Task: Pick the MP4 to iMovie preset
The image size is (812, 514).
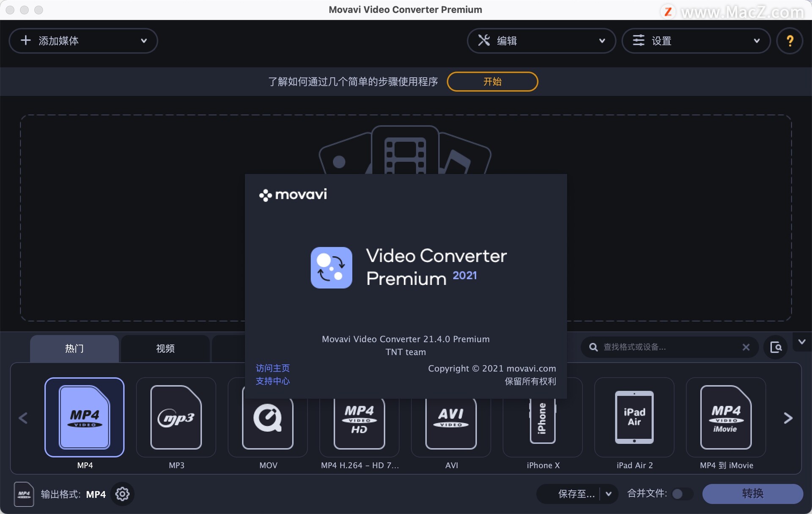Action: [726, 417]
